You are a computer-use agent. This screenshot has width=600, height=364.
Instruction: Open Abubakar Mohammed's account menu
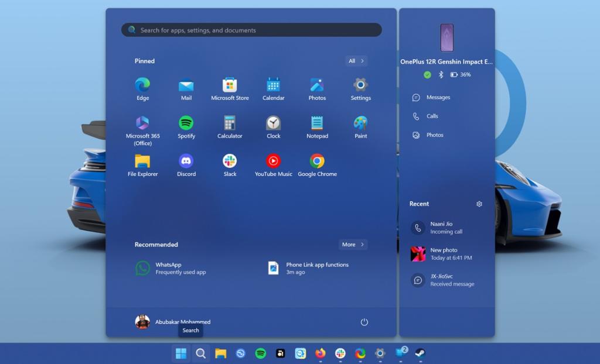[173, 321]
